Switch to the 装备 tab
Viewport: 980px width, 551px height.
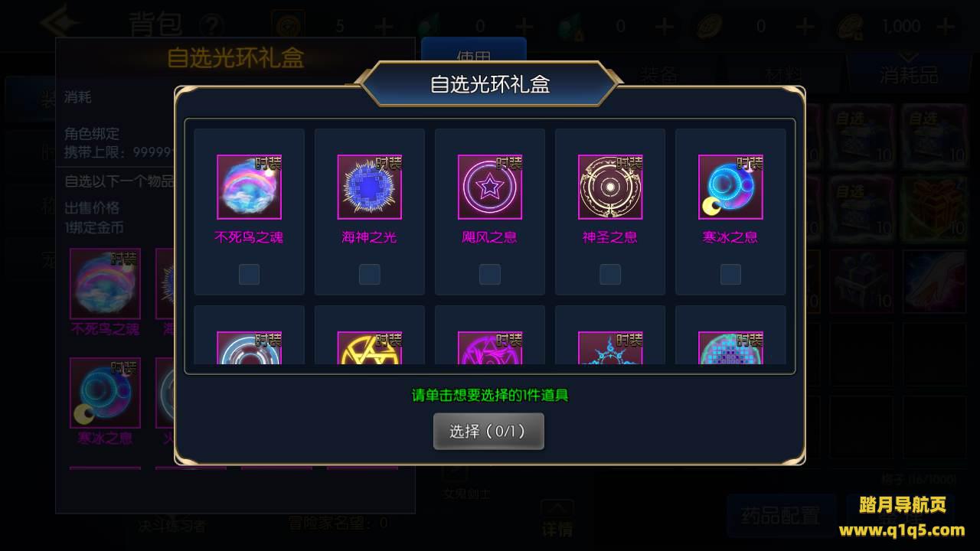pos(659,74)
